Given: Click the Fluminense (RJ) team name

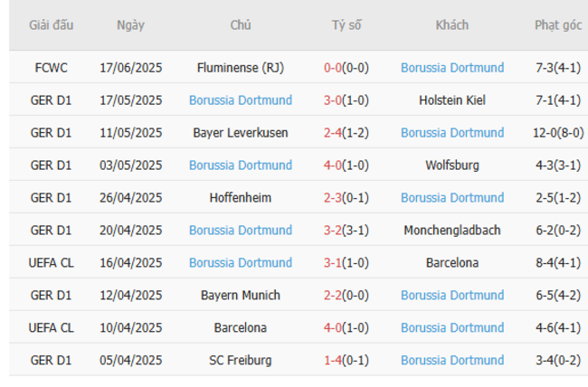Looking at the screenshot, I should click(x=241, y=68).
